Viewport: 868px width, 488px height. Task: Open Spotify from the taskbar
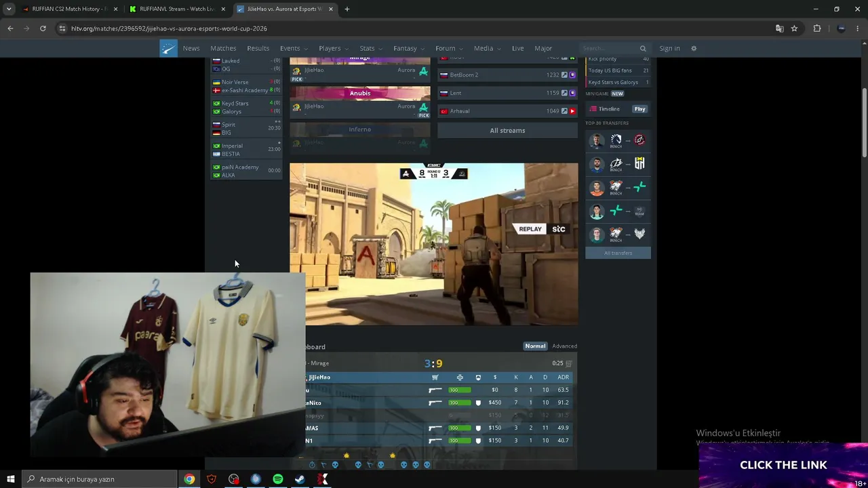coord(278,479)
